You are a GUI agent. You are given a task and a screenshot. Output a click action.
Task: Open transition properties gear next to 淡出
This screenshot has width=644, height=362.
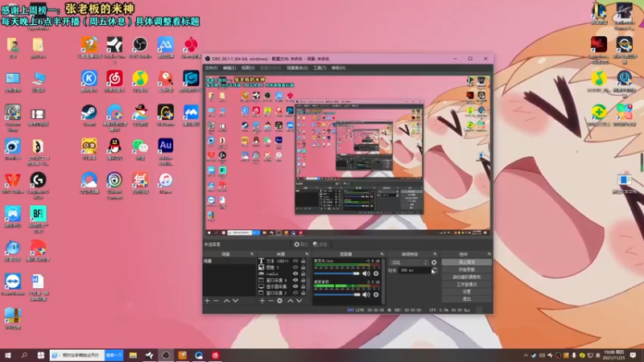[x=434, y=262]
